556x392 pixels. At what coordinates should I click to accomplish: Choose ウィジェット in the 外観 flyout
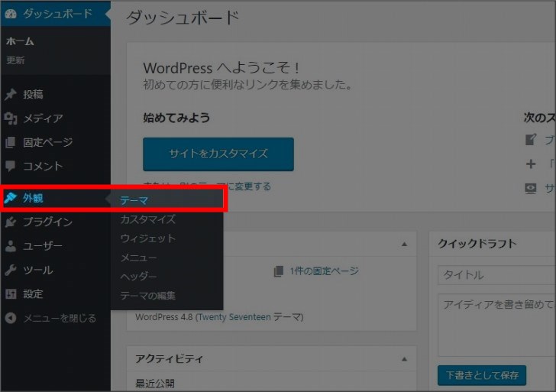[147, 238]
